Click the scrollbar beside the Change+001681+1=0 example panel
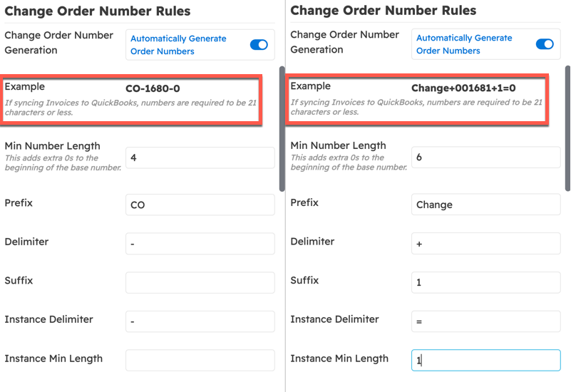This screenshot has height=392, width=571. click(567, 128)
